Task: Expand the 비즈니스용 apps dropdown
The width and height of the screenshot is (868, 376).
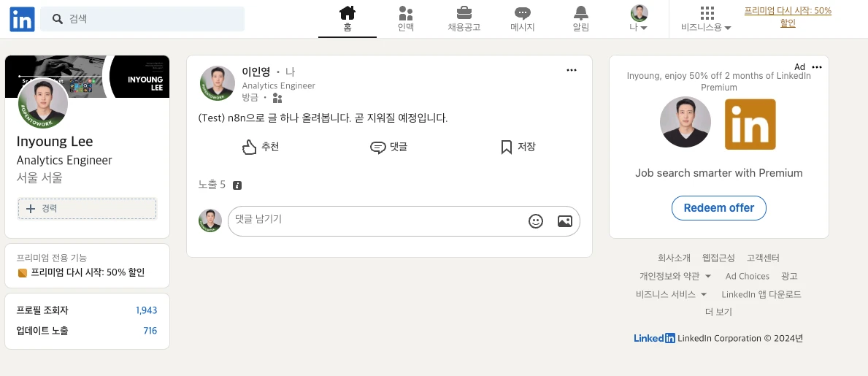Action: 706,19
